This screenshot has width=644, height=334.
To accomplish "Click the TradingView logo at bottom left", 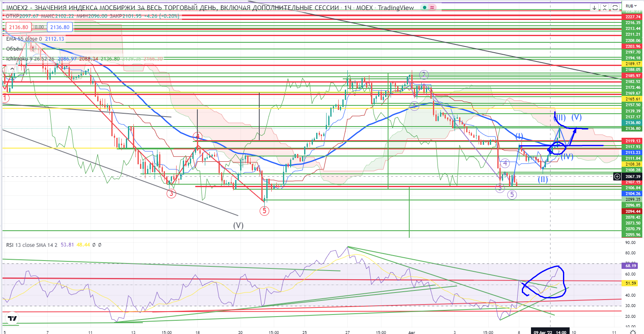I will [12, 319].
